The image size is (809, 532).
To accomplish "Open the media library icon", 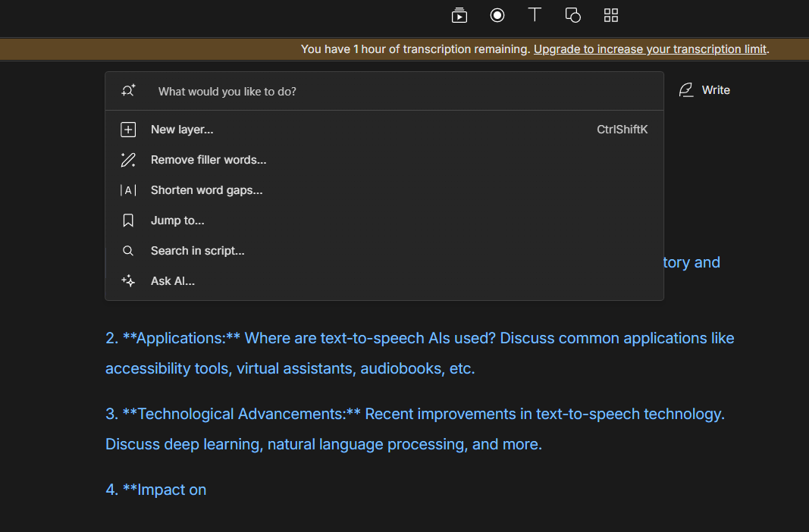I will [459, 15].
